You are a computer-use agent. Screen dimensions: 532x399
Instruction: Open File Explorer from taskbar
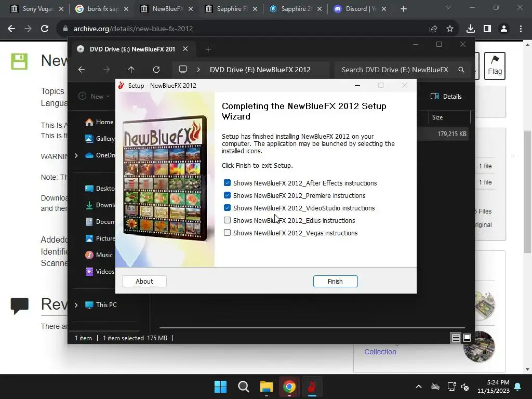[x=267, y=387]
